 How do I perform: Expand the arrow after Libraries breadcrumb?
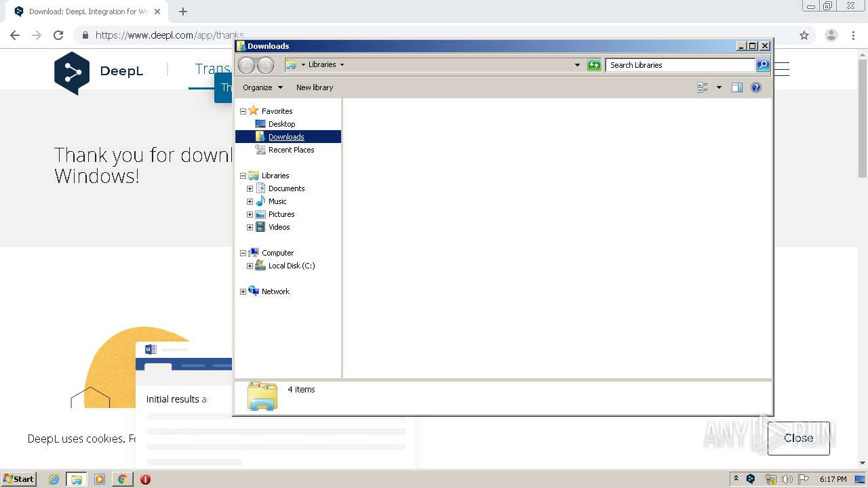pos(342,65)
